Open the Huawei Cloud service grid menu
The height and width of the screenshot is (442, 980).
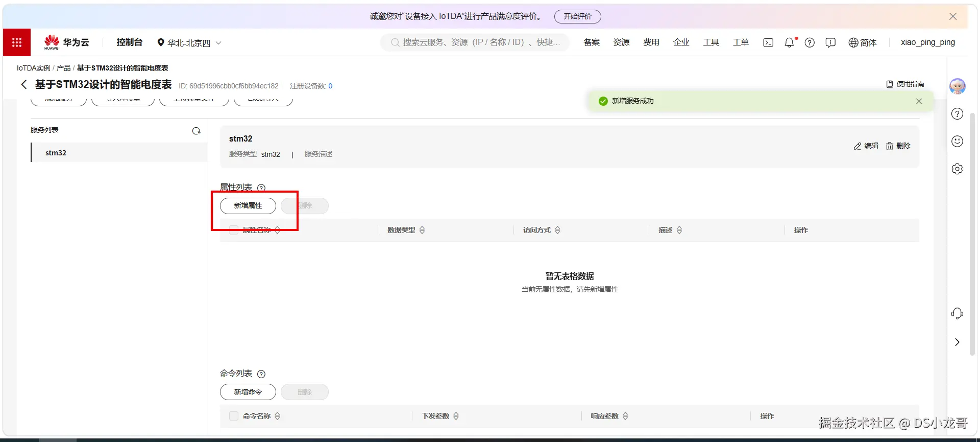(17, 42)
